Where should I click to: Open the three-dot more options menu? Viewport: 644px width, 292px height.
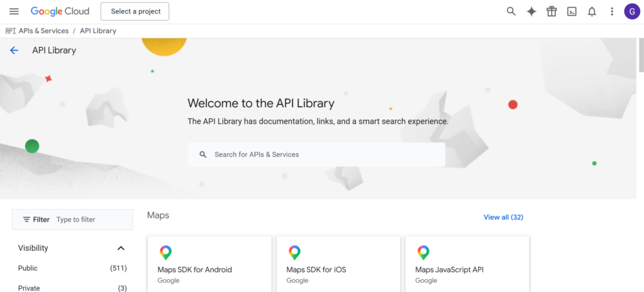tap(612, 11)
